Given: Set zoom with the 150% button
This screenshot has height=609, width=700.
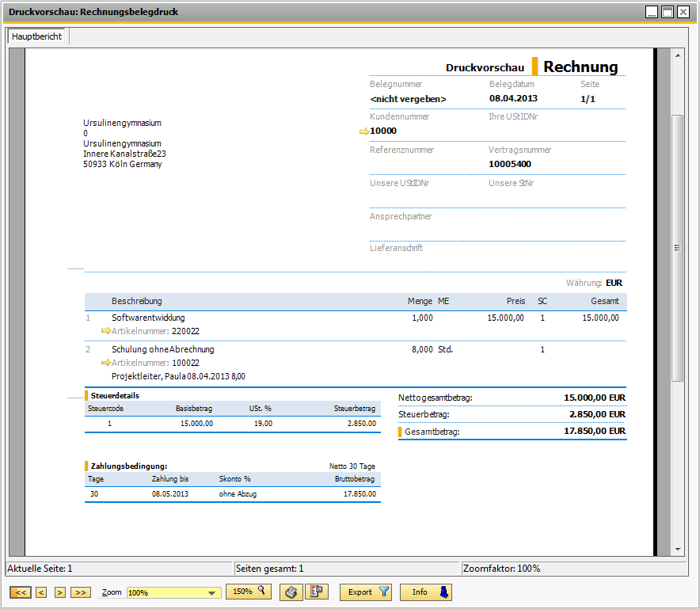Looking at the screenshot, I should pos(249,592).
